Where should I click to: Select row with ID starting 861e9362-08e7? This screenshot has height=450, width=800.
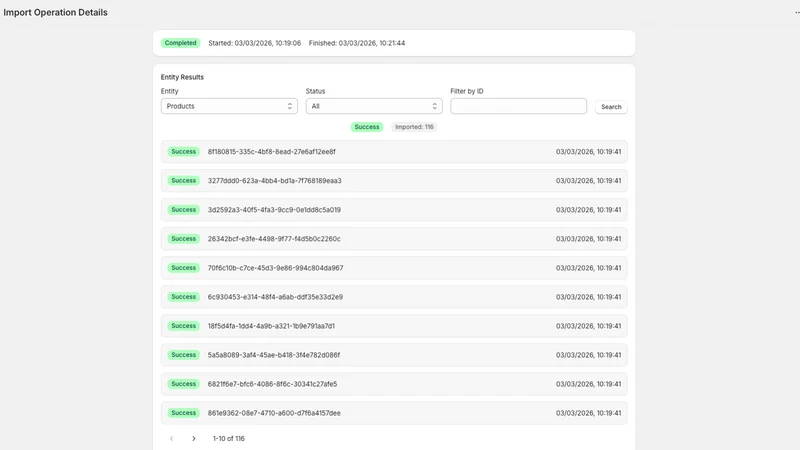coord(394,413)
